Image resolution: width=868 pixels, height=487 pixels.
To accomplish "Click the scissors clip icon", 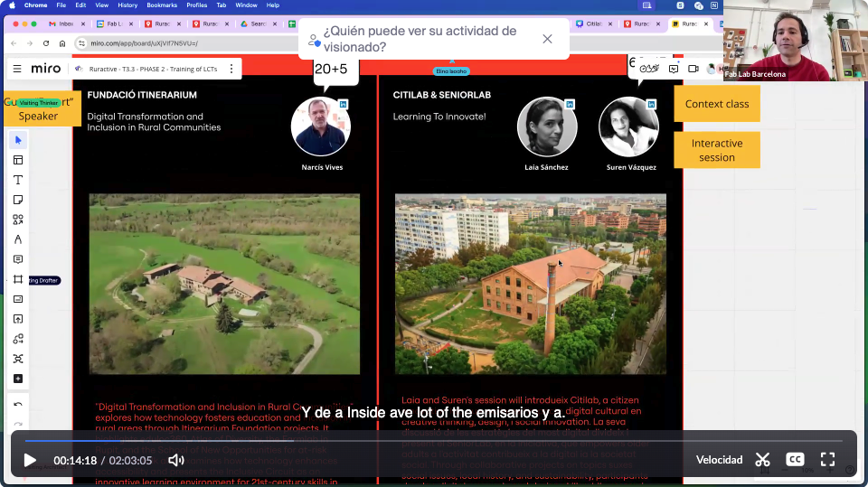I will (x=762, y=460).
